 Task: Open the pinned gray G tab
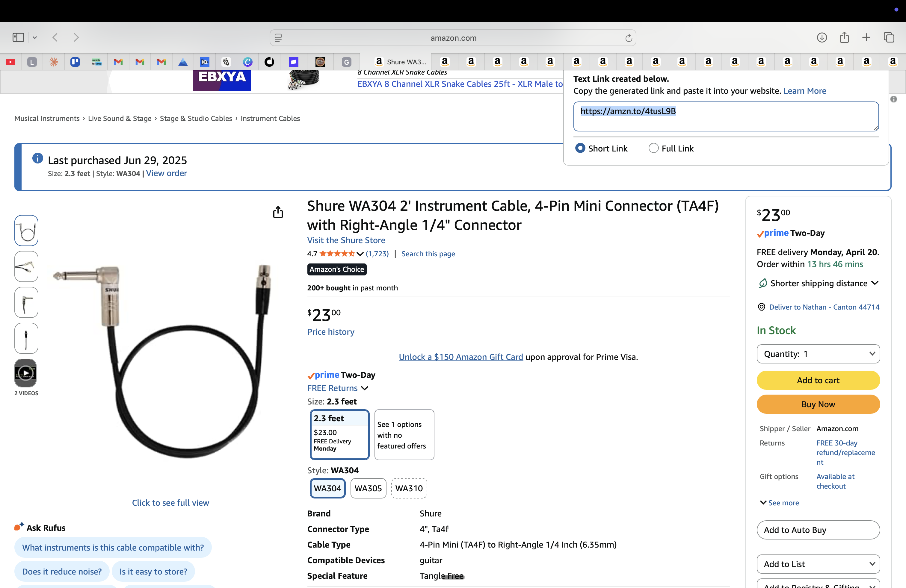[x=346, y=62]
